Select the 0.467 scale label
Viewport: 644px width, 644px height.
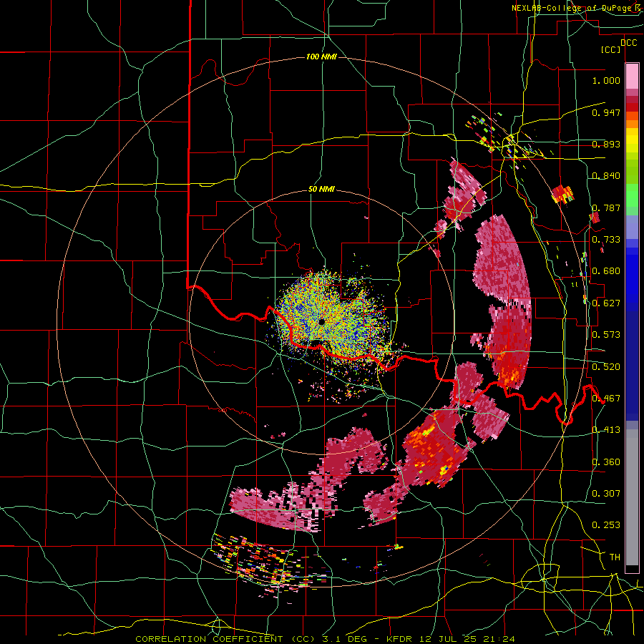click(606, 399)
